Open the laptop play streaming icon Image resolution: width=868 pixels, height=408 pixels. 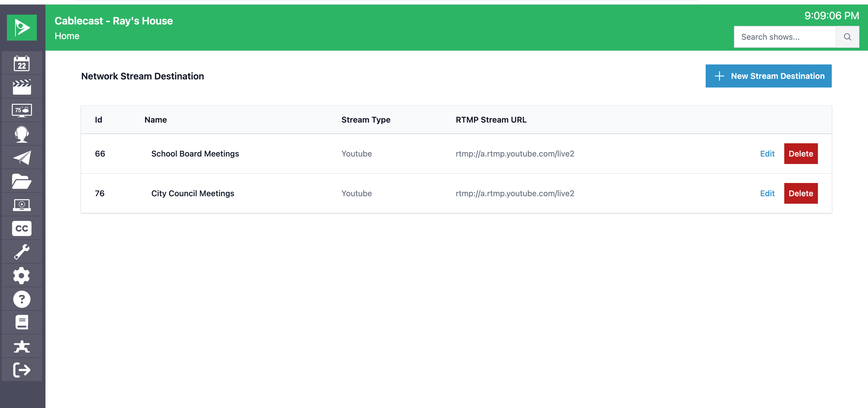[22, 205]
